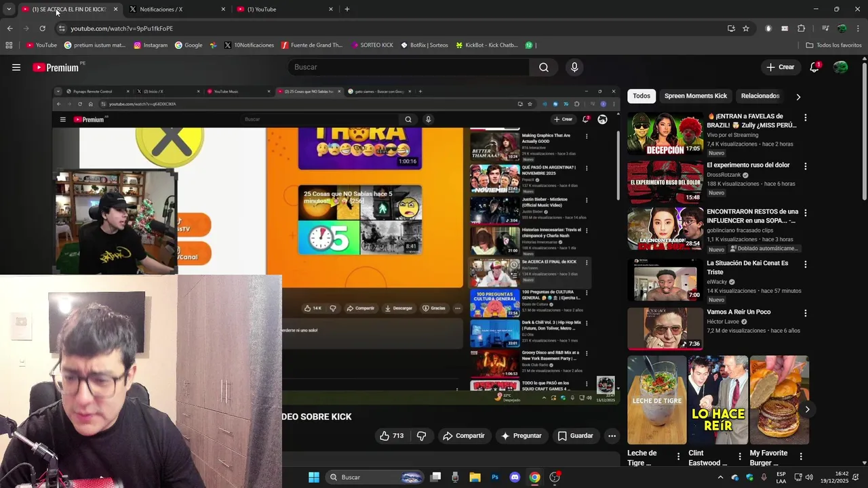The height and width of the screenshot is (488, 868).
Task: Open options for Clint Eastwood short
Action: tap(740, 457)
